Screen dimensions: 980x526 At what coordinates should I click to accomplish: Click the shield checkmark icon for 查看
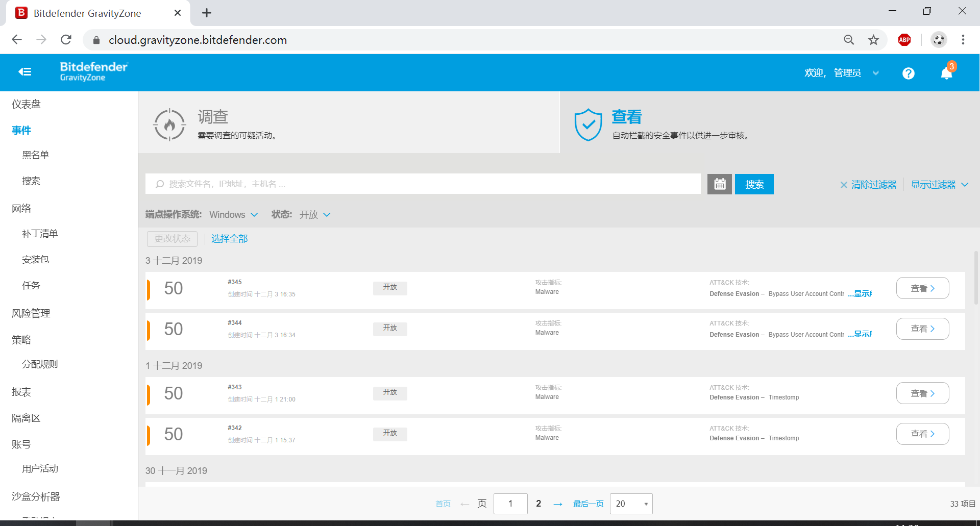point(588,124)
